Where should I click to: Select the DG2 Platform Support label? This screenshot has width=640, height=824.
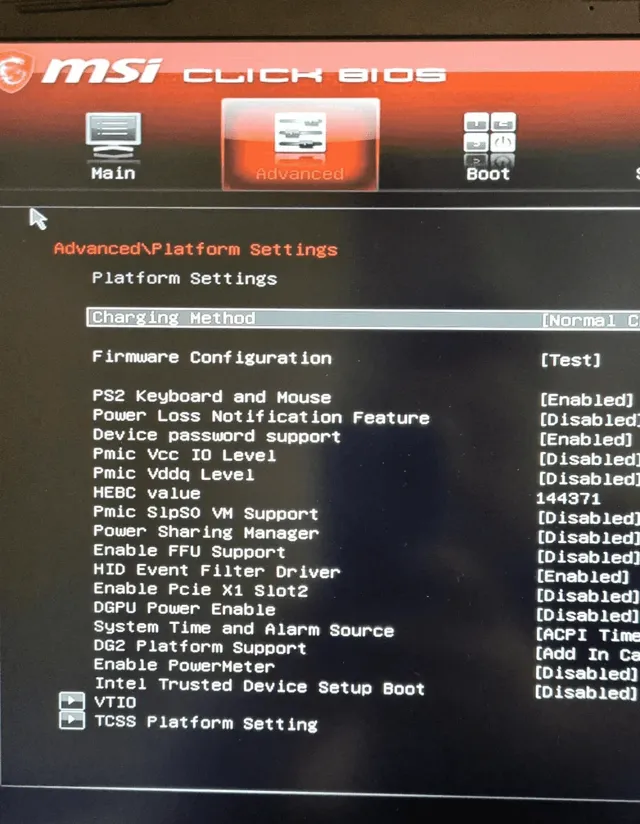click(200, 647)
